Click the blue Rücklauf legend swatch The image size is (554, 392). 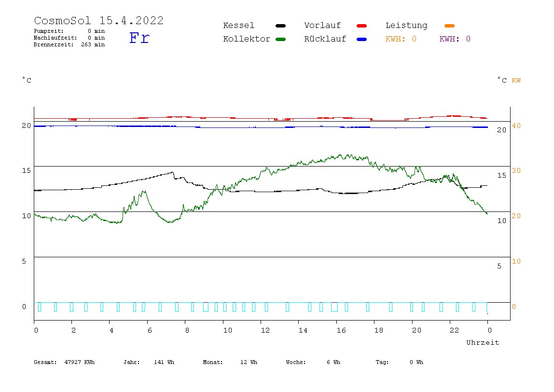click(x=362, y=39)
